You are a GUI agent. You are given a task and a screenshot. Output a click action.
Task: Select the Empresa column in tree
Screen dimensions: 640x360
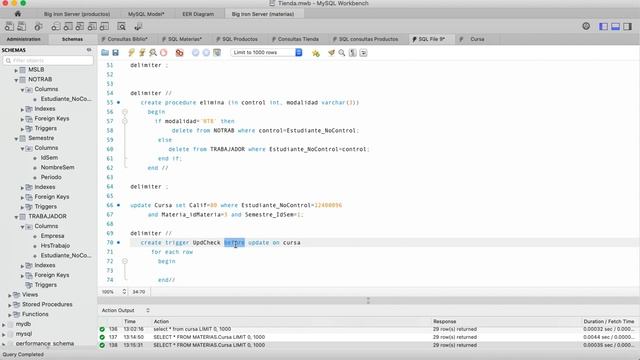52,236
